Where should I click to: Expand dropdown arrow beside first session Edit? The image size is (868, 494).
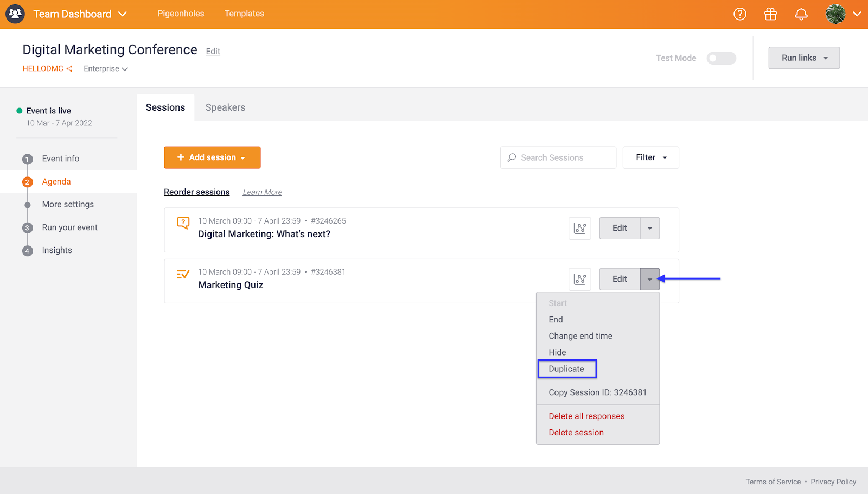[650, 229]
